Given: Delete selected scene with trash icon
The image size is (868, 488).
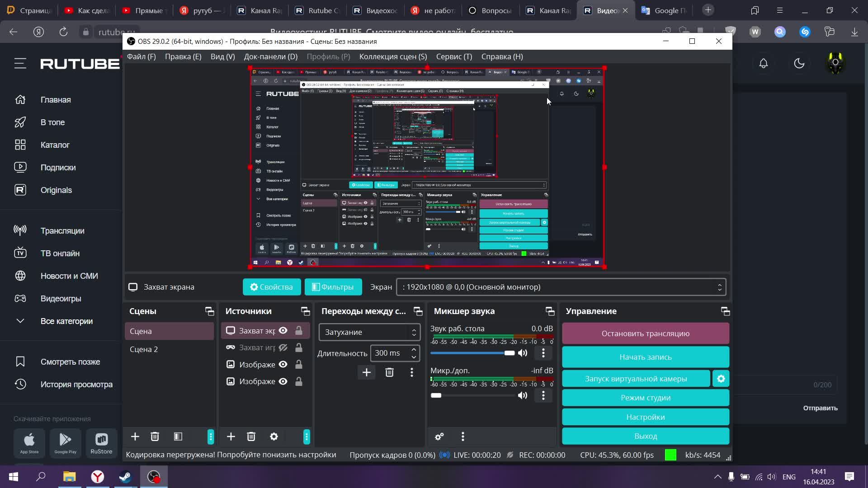Looking at the screenshot, I should (155, 436).
